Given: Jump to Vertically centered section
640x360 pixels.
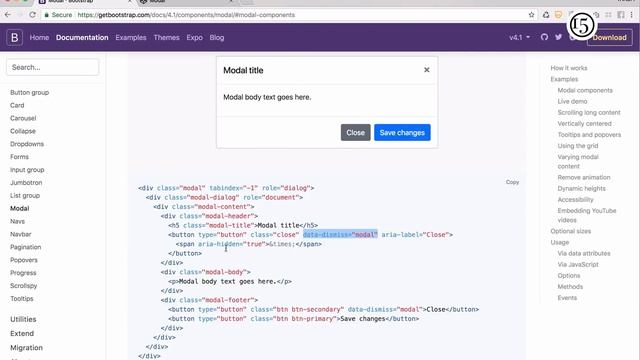Looking at the screenshot, I should 584,123.
